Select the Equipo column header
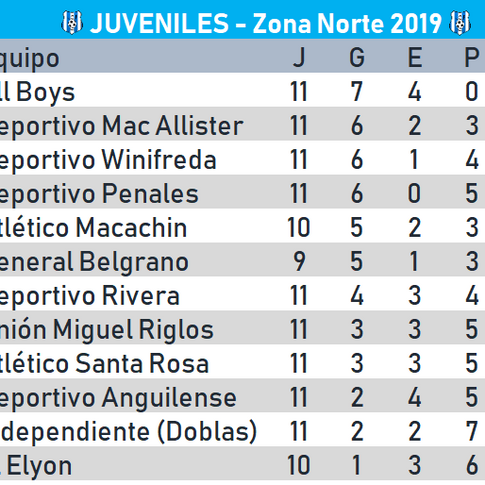Screen dimensions: 485x485 click(30, 59)
